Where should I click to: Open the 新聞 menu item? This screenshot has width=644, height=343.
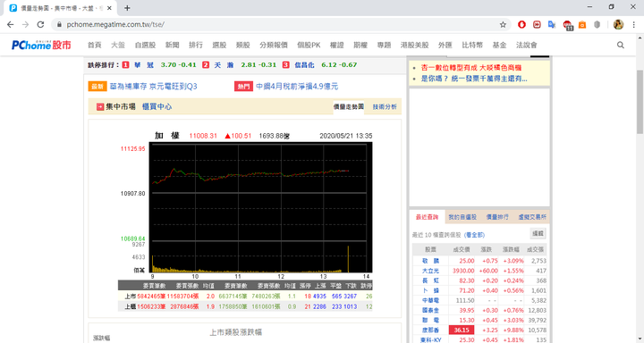[x=172, y=46]
